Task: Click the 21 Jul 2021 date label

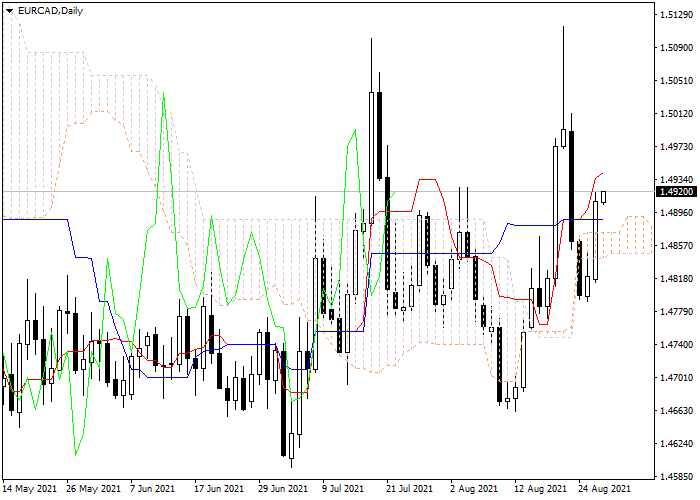Action: (x=409, y=489)
